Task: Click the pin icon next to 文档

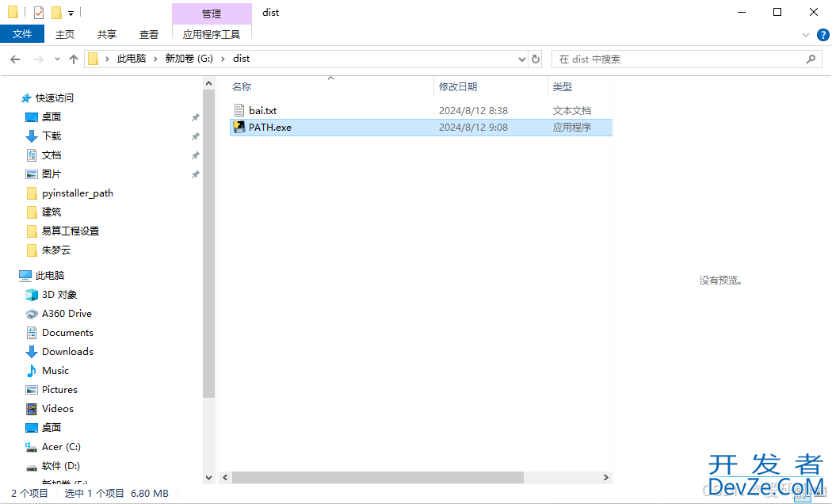Action: tap(195, 155)
